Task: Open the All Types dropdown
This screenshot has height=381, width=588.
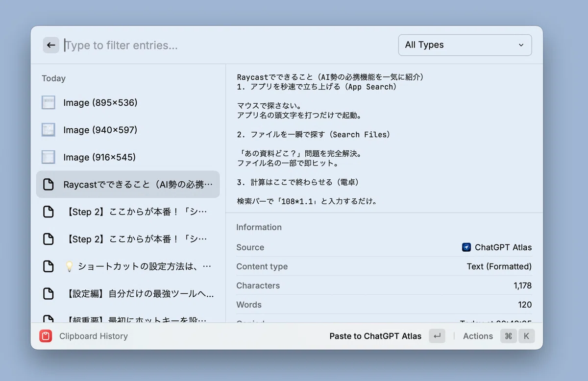Action: point(465,45)
